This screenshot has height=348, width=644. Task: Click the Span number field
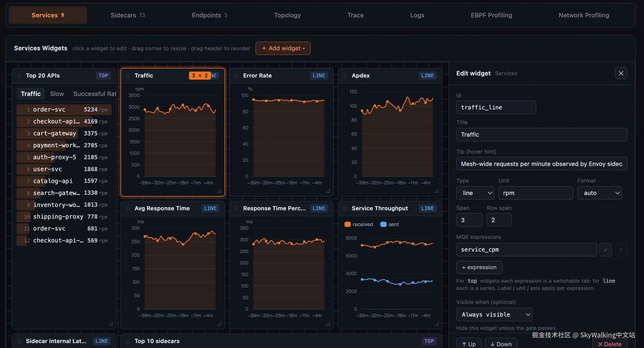(x=469, y=220)
